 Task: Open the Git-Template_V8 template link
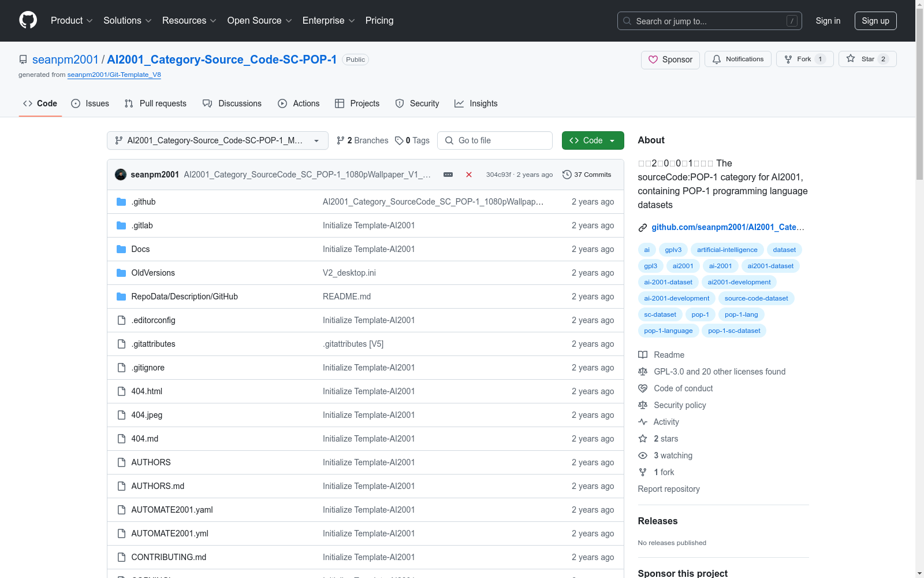(114, 75)
